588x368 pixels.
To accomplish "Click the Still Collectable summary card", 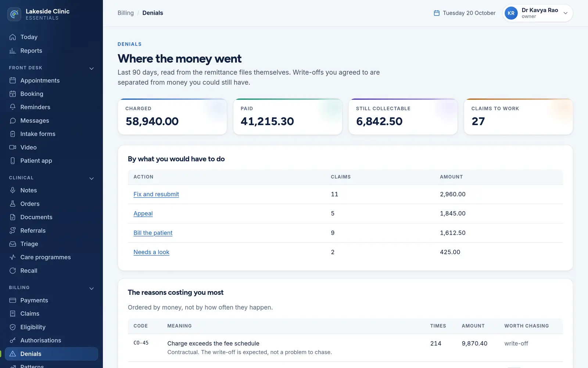I will pos(403,117).
